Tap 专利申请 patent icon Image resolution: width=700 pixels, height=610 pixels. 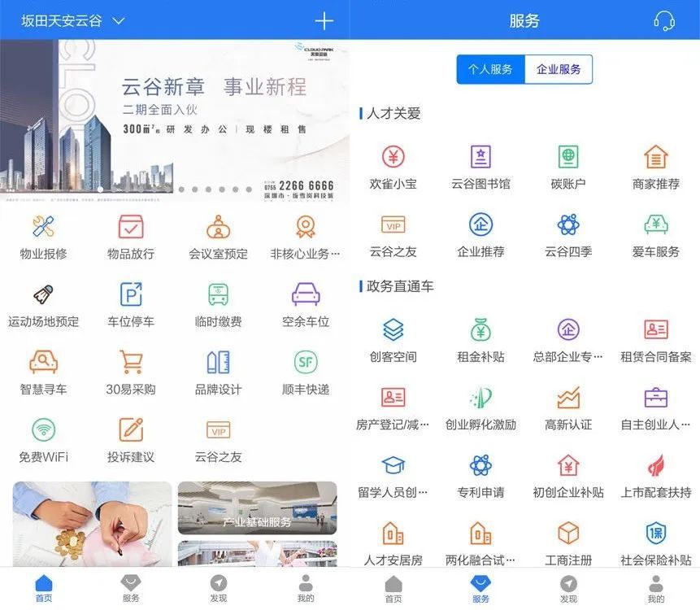point(480,465)
